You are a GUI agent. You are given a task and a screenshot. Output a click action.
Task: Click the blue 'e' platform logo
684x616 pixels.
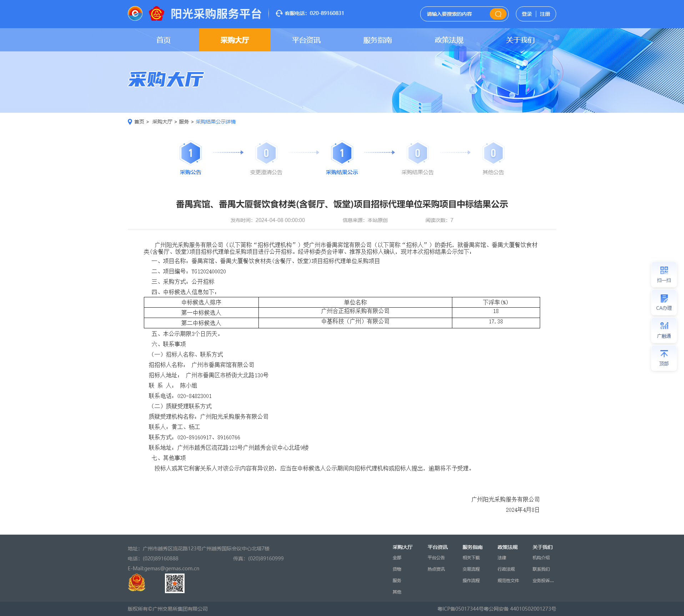(x=135, y=14)
